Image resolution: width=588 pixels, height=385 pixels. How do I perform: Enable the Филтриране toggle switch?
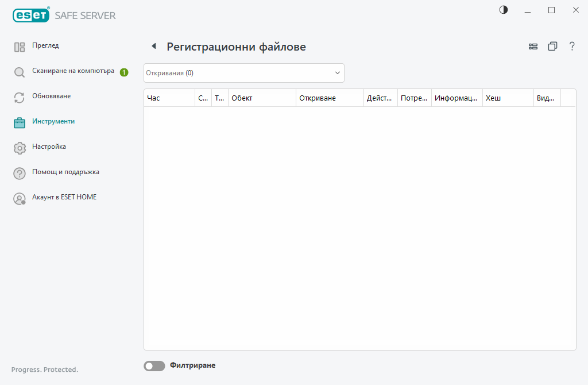click(x=154, y=366)
